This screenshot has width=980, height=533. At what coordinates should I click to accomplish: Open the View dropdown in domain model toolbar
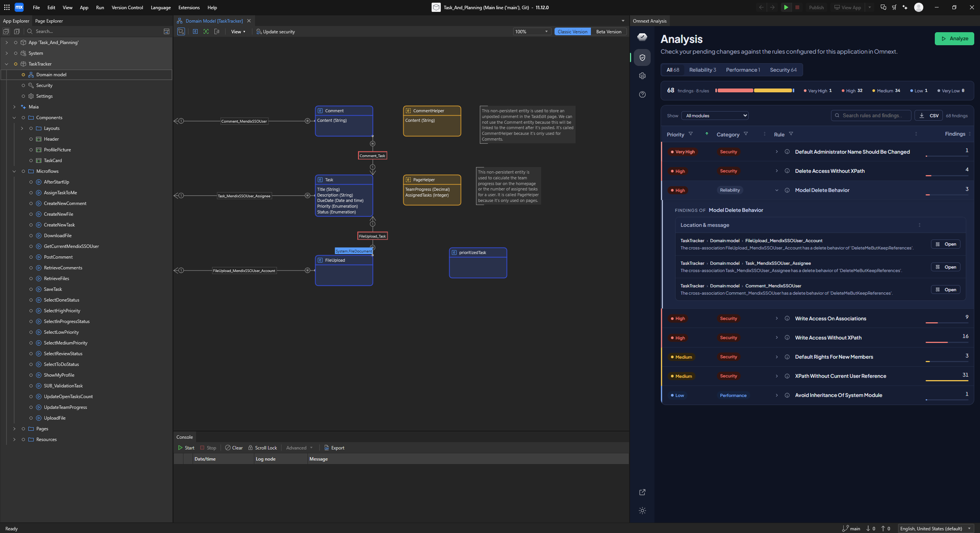[x=238, y=32]
